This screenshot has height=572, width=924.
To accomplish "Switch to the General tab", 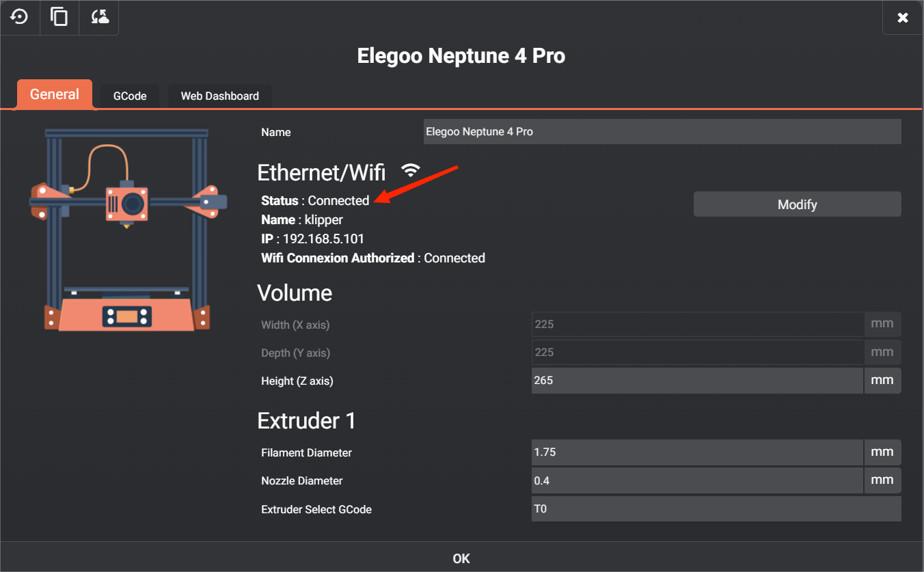I will point(55,94).
